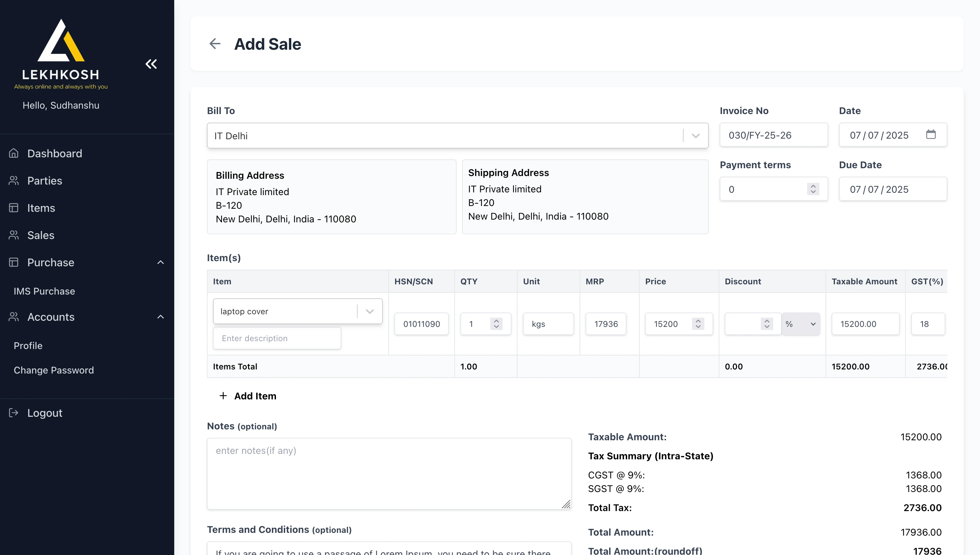Click the Add Sale page heading
Image resolution: width=980 pixels, height=555 pixels.
[267, 44]
